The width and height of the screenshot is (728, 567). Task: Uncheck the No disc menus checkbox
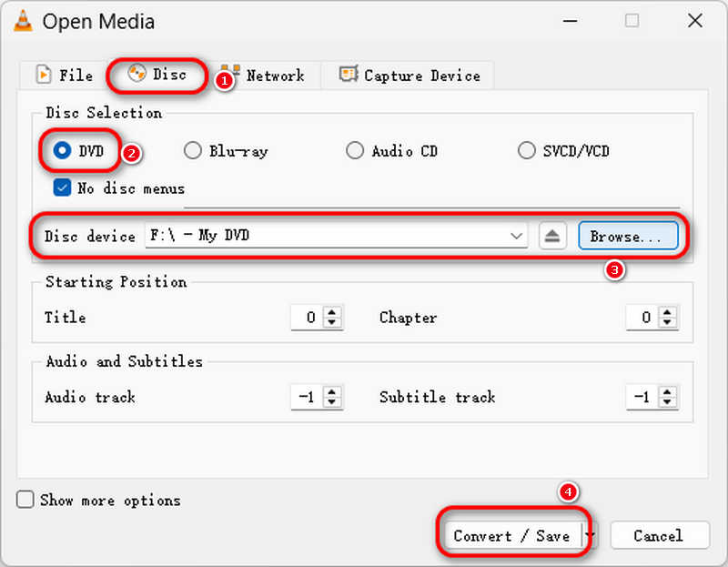coord(62,188)
